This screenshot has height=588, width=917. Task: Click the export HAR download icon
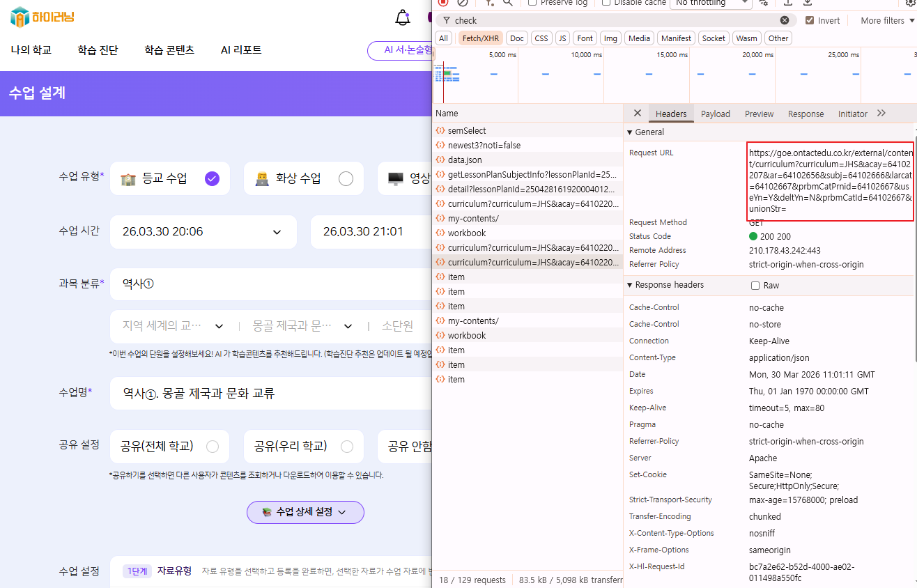coord(808,3)
